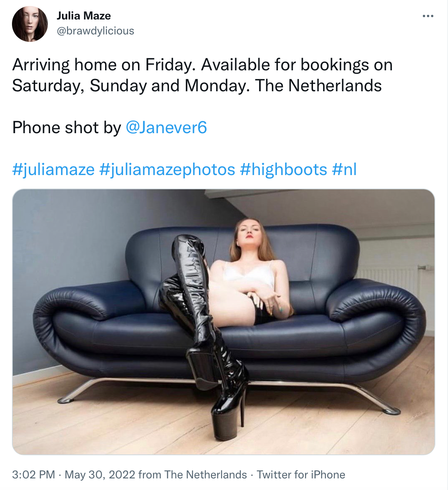Open the three-dot more options menu
The image size is (448, 490).
click(x=428, y=16)
